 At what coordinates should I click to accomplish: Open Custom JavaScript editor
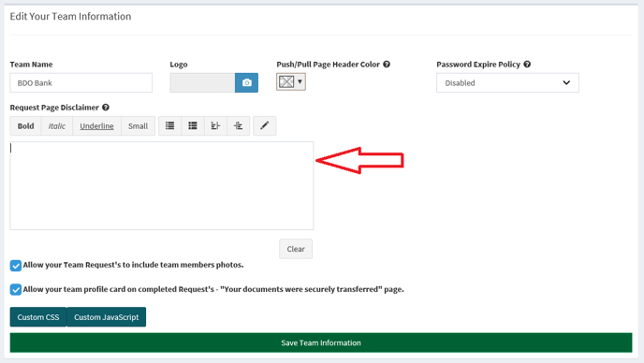pyautogui.click(x=107, y=317)
